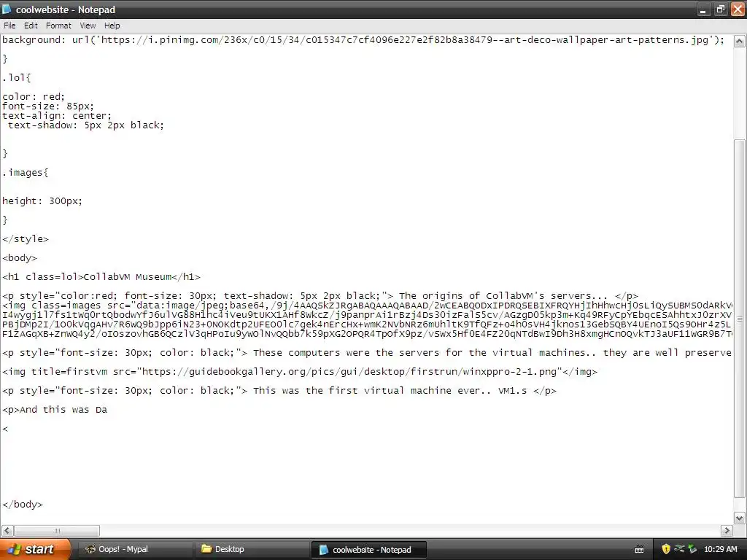Screen dimensions: 747x560
Task: Click the Windows flag logo on Start
Action: pos(14,549)
